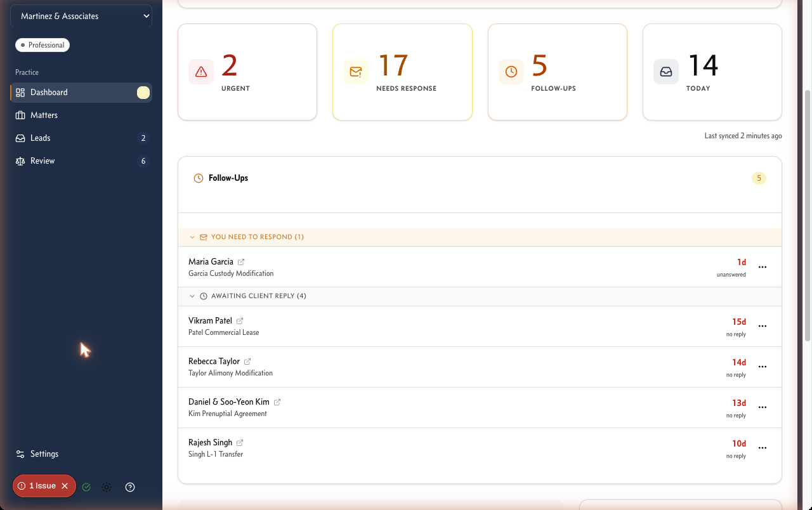812x510 pixels.
Task: Click the green sync status check icon
Action: 86,487
